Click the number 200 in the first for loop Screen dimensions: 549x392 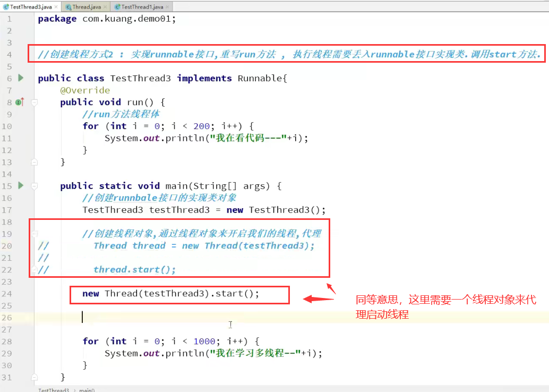pyautogui.click(x=201, y=126)
